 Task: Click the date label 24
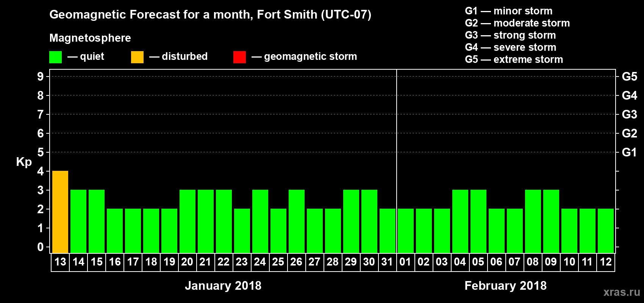tap(260, 262)
